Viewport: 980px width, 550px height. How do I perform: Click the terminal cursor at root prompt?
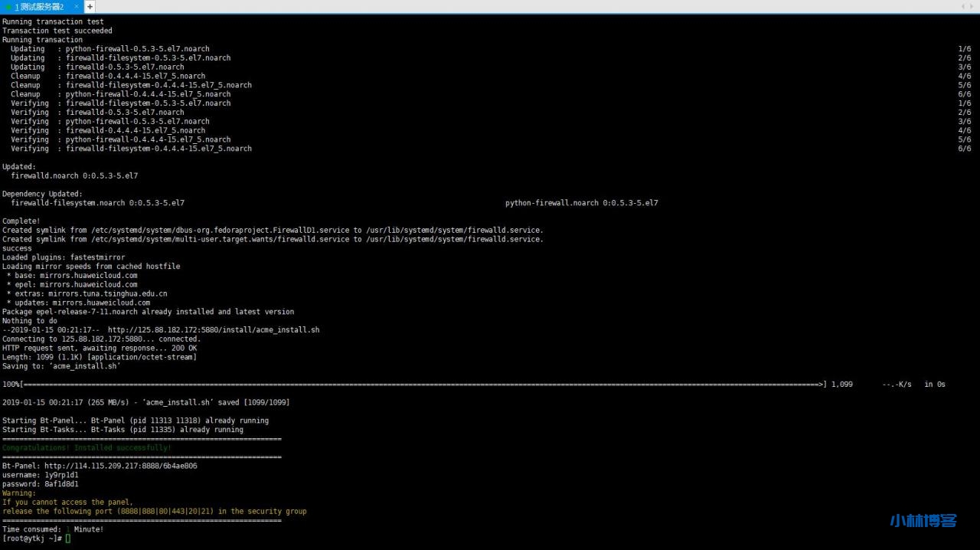[x=67, y=539]
